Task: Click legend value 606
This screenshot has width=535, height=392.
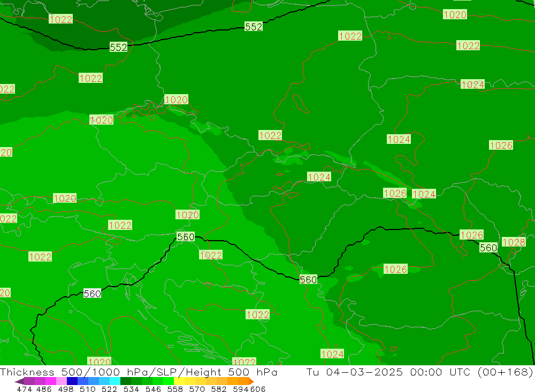Action: 258,389
